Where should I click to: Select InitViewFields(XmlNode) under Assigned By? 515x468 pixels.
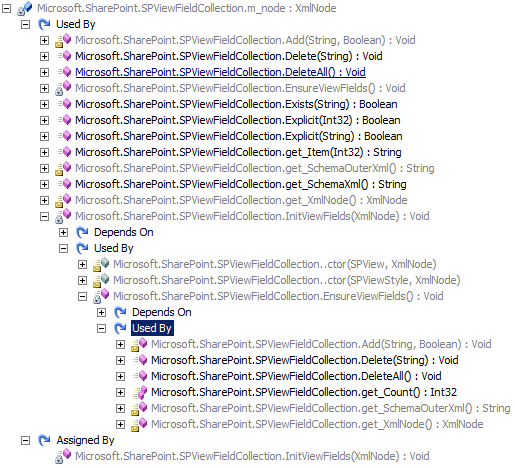point(252,456)
